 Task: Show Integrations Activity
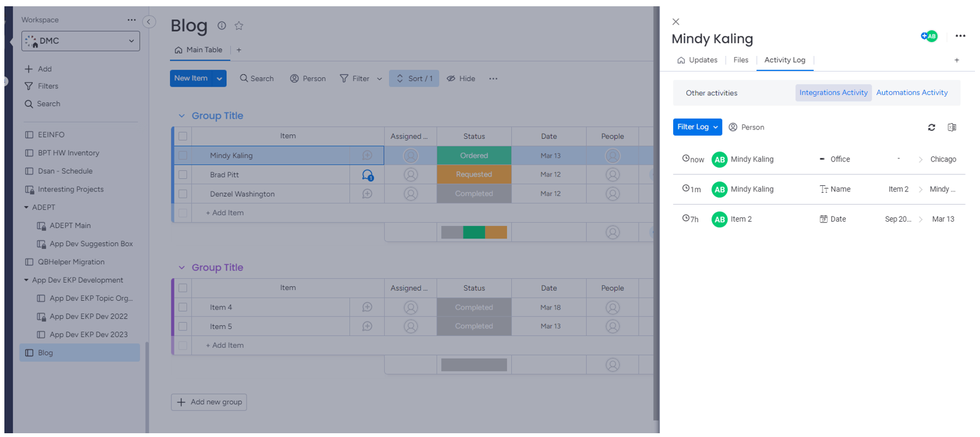coord(833,92)
